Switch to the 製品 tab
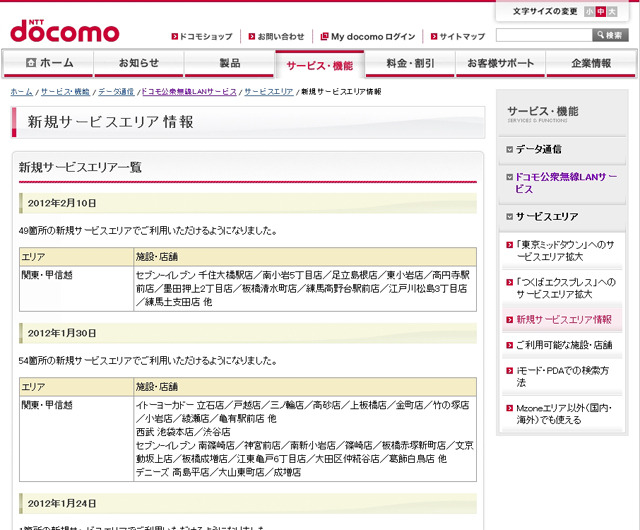This screenshot has height=530, width=640. click(229, 63)
